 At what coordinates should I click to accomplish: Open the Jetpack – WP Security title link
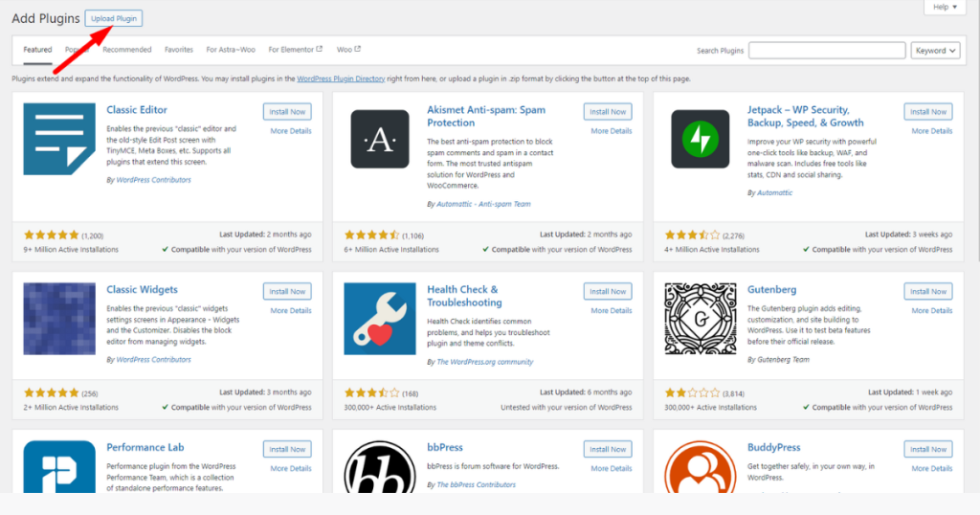tap(806, 116)
